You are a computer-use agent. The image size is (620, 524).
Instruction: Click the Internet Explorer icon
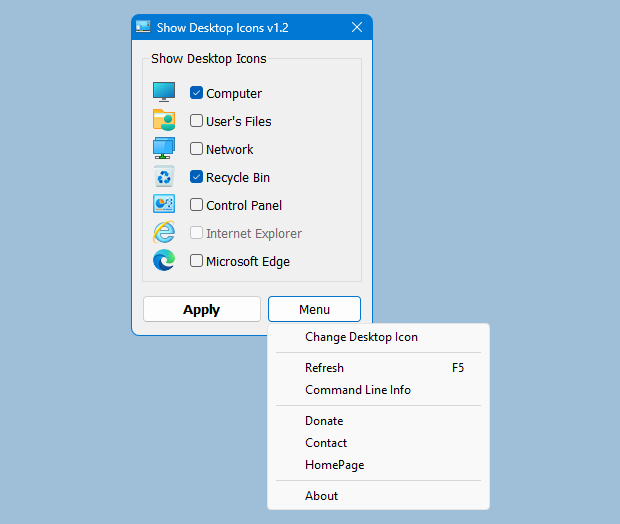(164, 233)
